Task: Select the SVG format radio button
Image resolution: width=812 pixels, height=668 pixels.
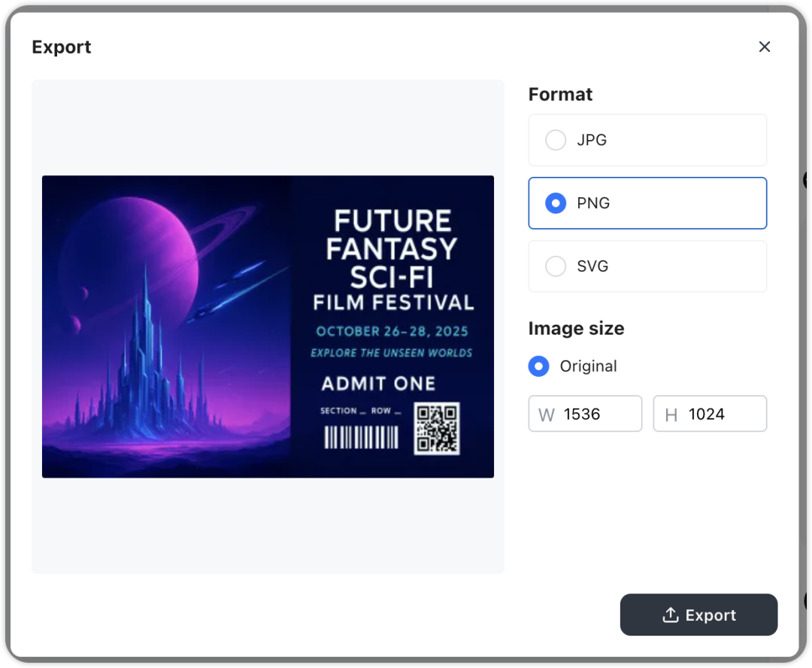Action: pos(556,266)
